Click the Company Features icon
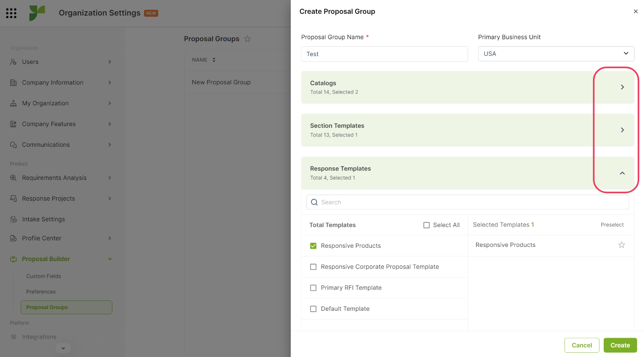This screenshot has width=644, height=357. (13, 124)
